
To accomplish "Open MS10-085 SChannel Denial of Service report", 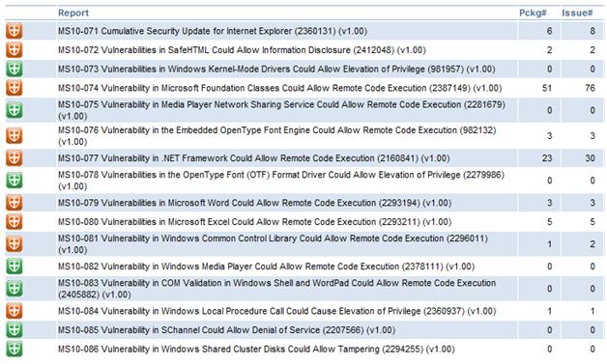I will click(226, 330).
